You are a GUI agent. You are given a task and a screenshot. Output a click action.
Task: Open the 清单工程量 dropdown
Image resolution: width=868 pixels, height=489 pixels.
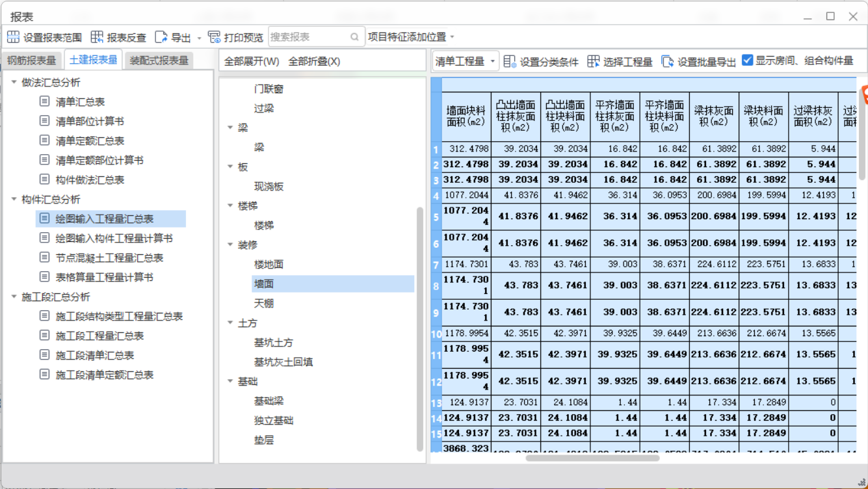[x=466, y=61]
